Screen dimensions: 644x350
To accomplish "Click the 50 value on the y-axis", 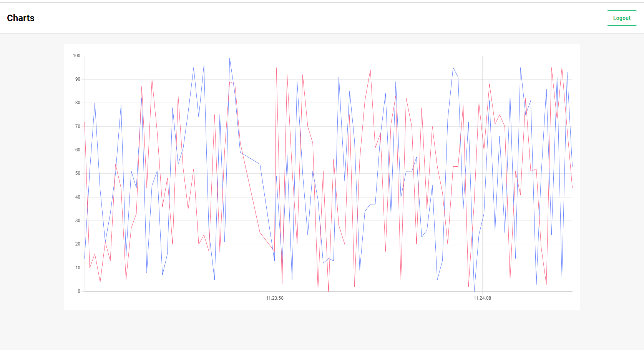I will [78, 173].
